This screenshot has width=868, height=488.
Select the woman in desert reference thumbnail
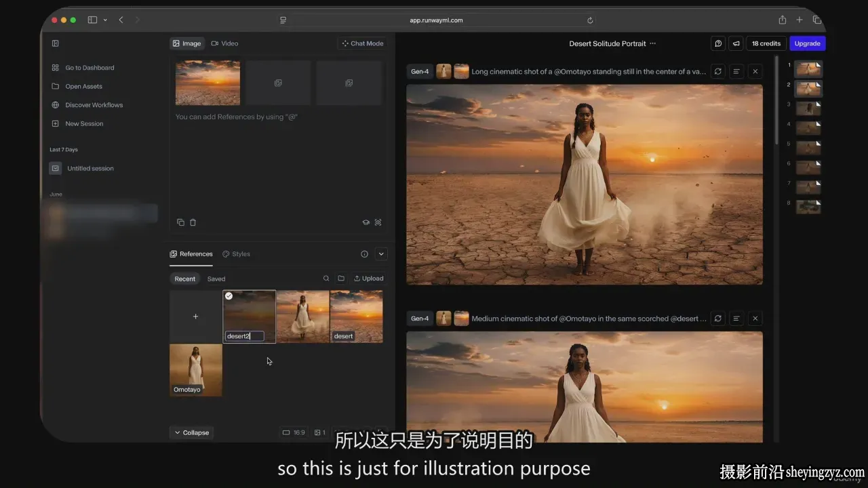point(302,317)
